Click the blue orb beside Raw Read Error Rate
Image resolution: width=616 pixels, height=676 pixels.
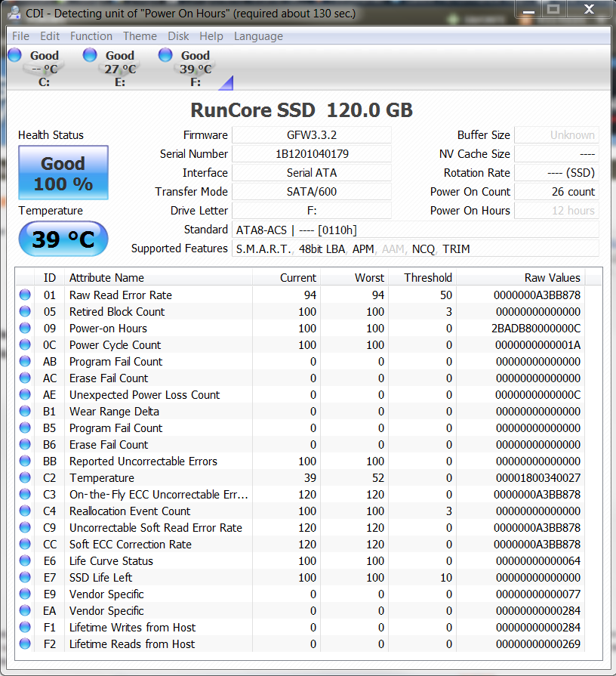[25, 295]
